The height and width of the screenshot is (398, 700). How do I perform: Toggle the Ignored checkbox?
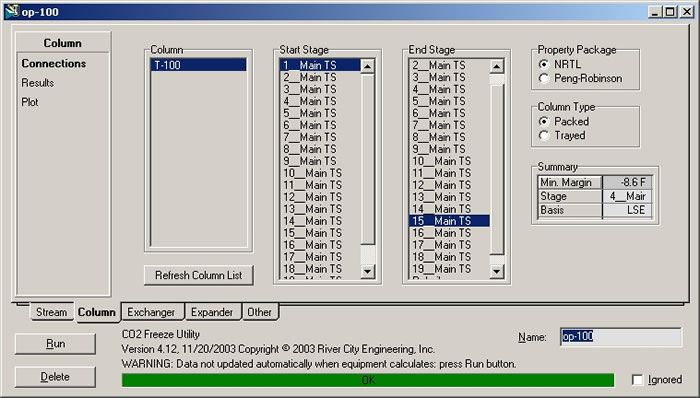pyautogui.click(x=638, y=380)
